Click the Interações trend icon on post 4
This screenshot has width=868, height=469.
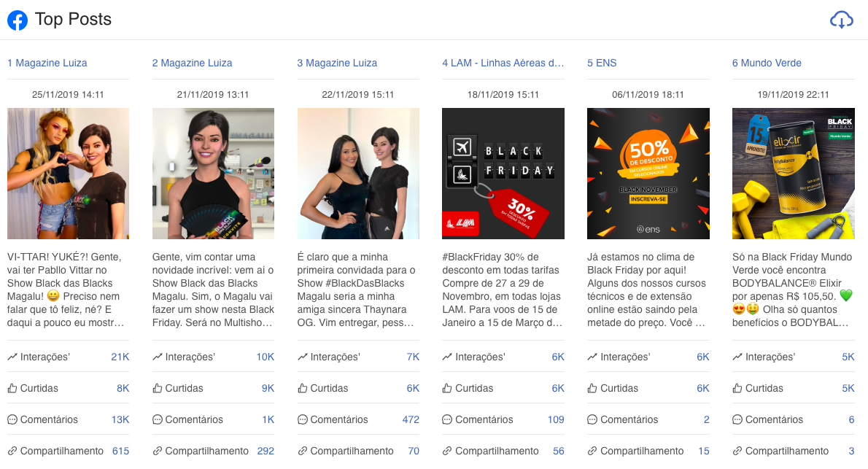pyautogui.click(x=447, y=357)
